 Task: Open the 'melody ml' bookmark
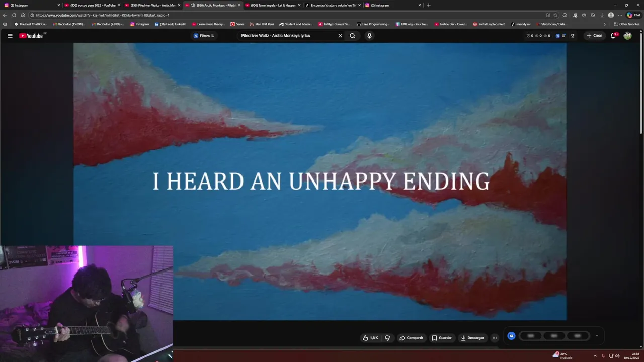pyautogui.click(x=521, y=24)
